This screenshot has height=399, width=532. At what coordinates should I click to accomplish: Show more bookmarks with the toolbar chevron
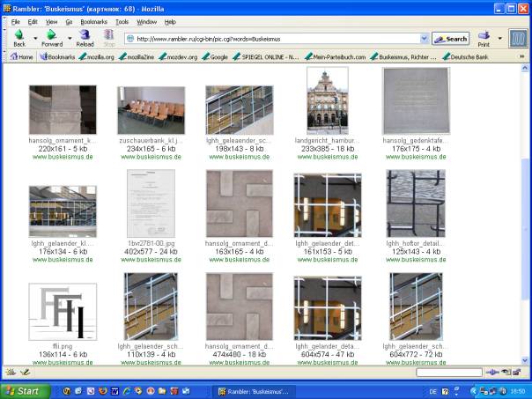click(x=522, y=56)
